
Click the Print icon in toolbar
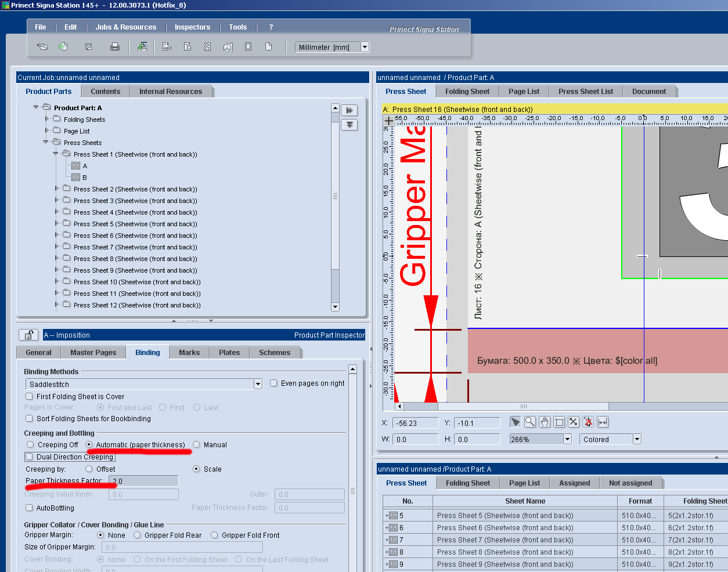tap(115, 47)
